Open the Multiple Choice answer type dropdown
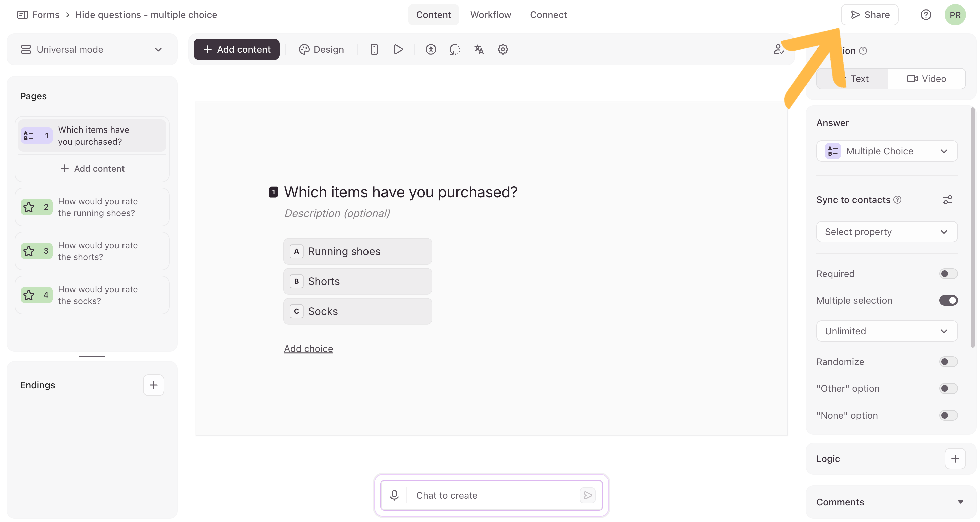The image size is (980, 522). tap(887, 151)
